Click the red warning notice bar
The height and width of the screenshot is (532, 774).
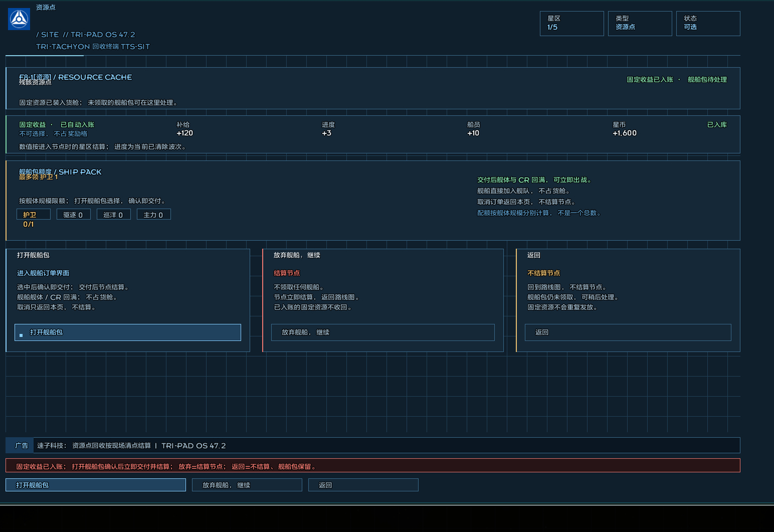click(x=373, y=466)
